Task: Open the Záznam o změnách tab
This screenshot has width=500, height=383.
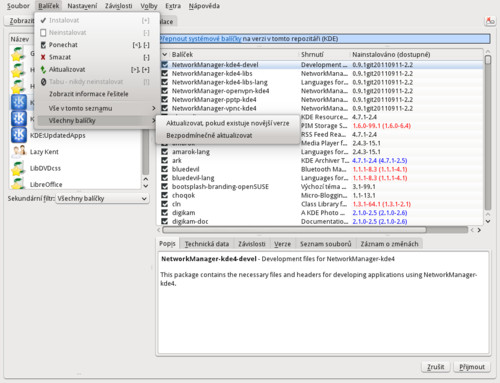Action: click(389, 244)
